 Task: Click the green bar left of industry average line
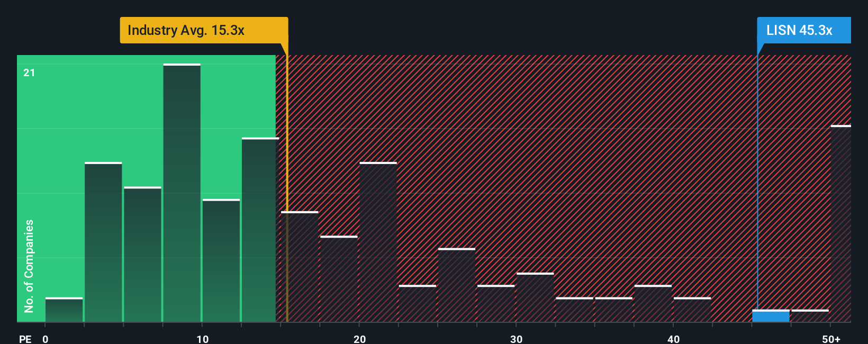pos(260,230)
